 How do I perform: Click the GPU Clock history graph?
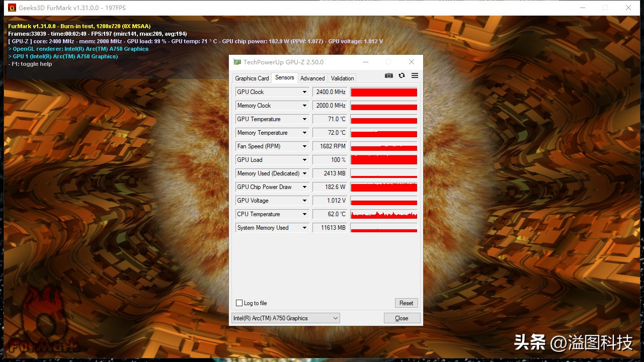[x=384, y=92]
